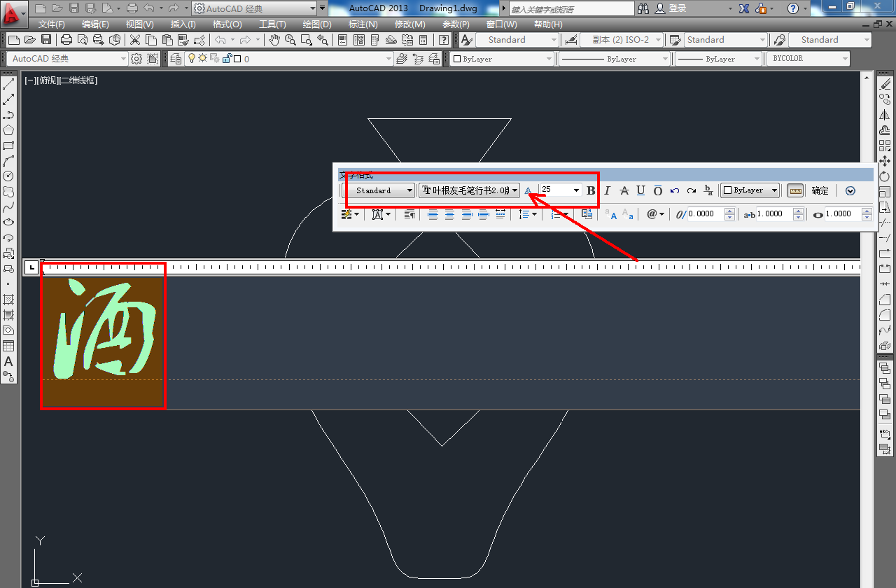Open the 绘图(D) menu

coord(317,24)
